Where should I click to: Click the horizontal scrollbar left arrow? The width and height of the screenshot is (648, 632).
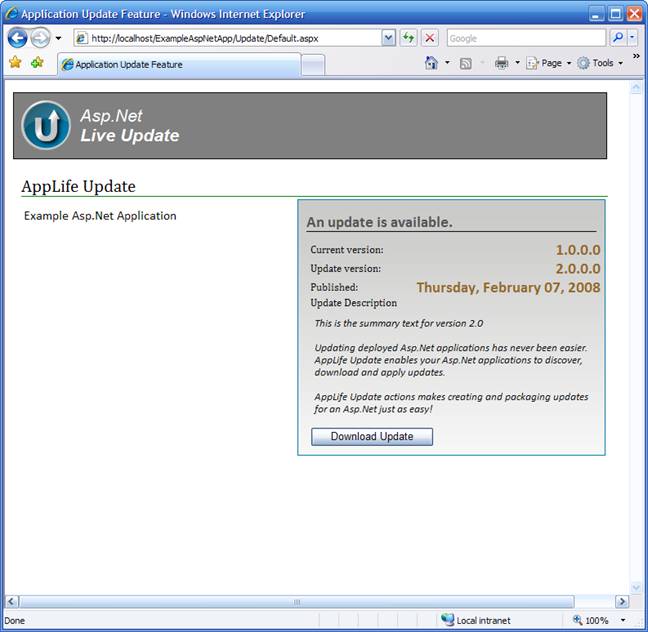[12, 601]
